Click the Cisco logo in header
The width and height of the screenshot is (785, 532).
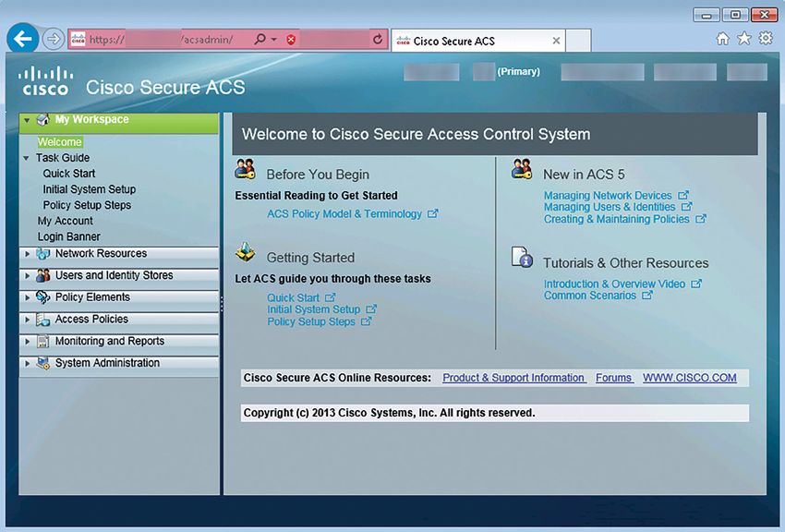point(45,80)
